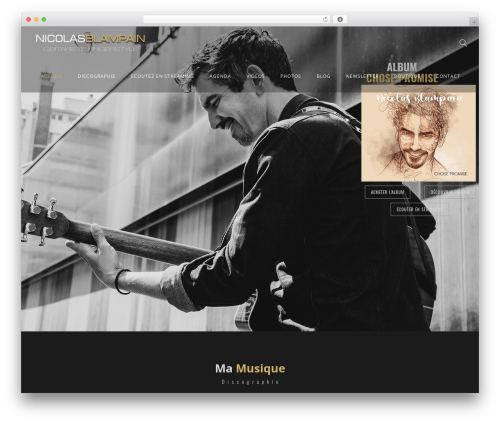Open the Videos menu item
The width and height of the screenshot is (500, 423).
(255, 76)
